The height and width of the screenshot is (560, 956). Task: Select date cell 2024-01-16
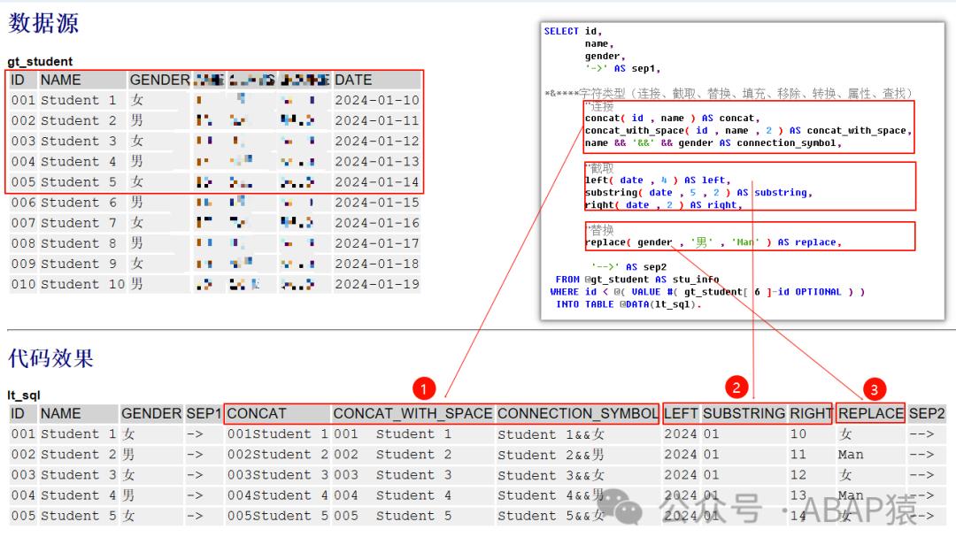coord(377,223)
